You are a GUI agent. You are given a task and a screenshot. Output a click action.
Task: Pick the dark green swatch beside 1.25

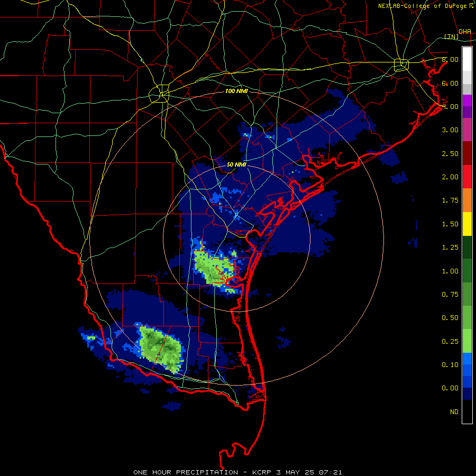coord(467,247)
